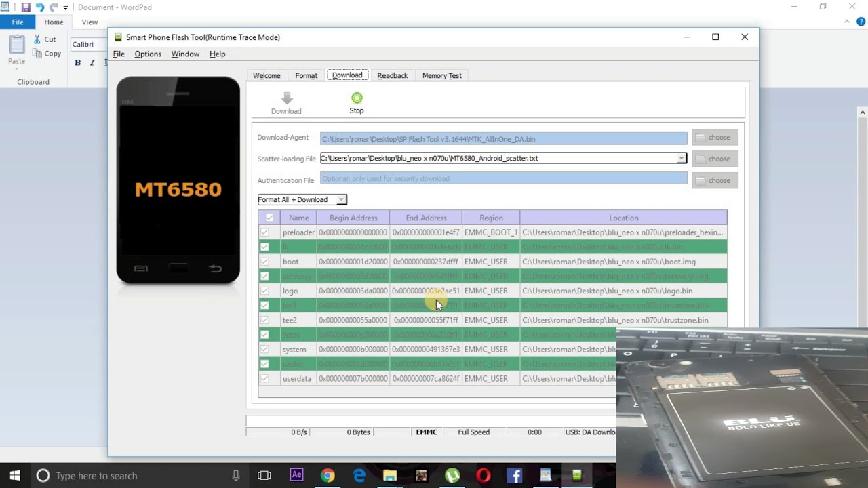Open Facebook app from the taskbar
The width and height of the screenshot is (868, 488).
[x=515, y=476]
